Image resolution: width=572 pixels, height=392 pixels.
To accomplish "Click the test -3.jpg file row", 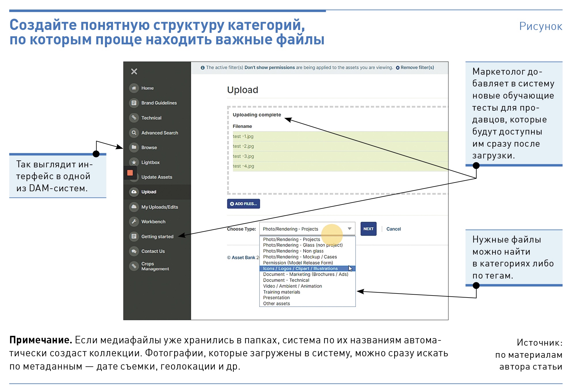I will pos(340,156).
